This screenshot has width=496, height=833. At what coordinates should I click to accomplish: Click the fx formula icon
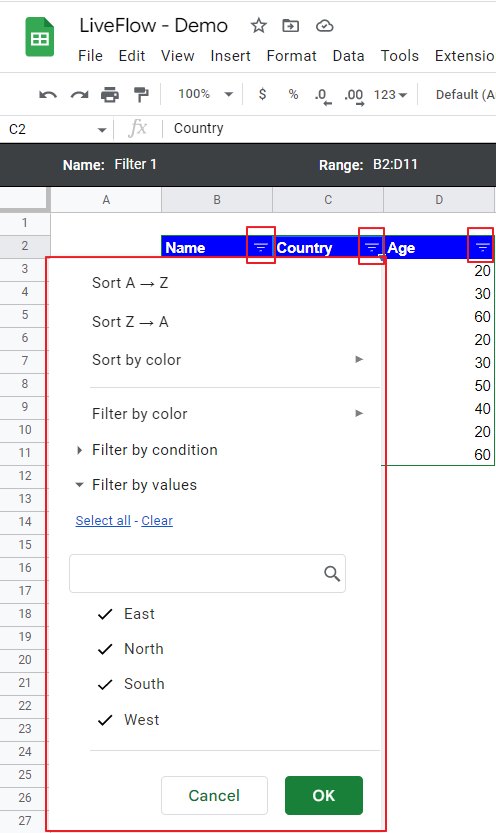coord(138,128)
